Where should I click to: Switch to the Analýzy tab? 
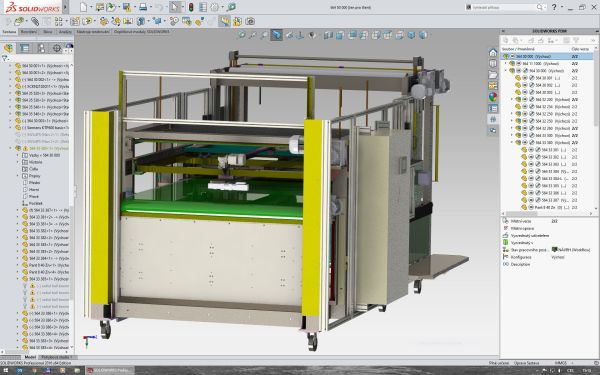65,32
